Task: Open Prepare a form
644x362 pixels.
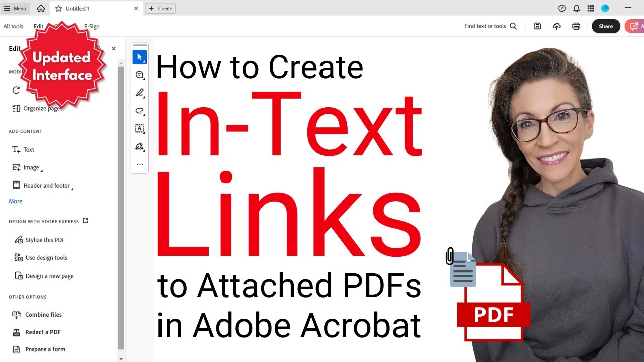Action: coord(39,349)
